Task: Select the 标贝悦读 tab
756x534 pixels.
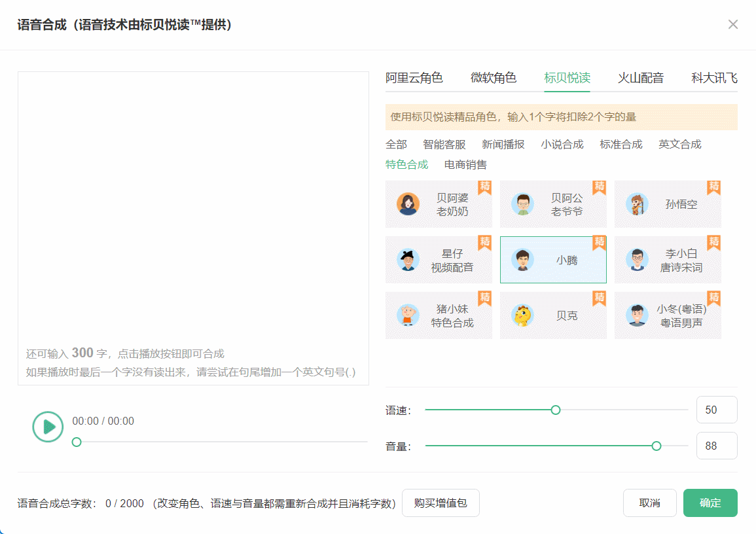Action: (567, 78)
